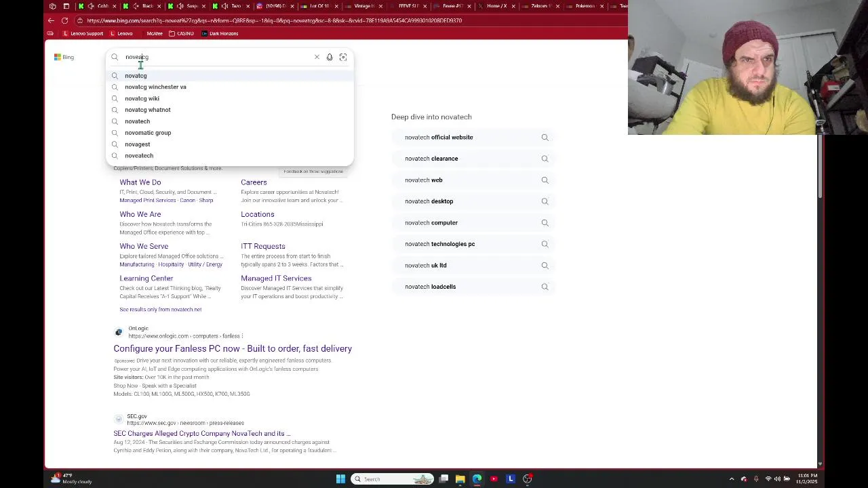
Task: Open the CASINO bookmarks folder
Action: click(181, 33)
